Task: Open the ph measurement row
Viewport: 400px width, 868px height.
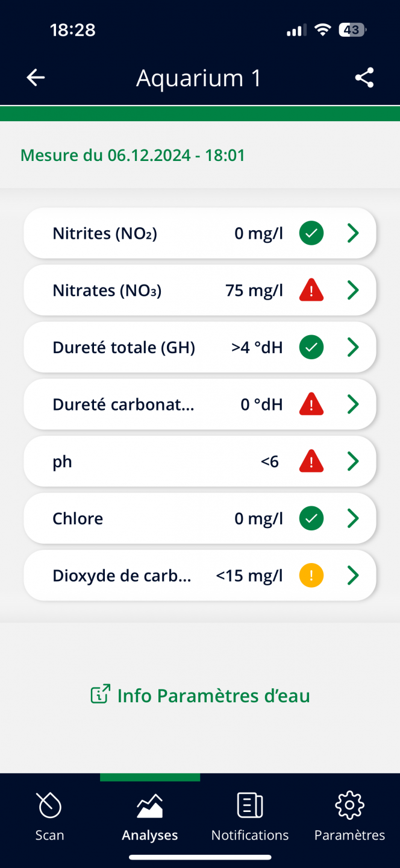Action: coord(200,462)
